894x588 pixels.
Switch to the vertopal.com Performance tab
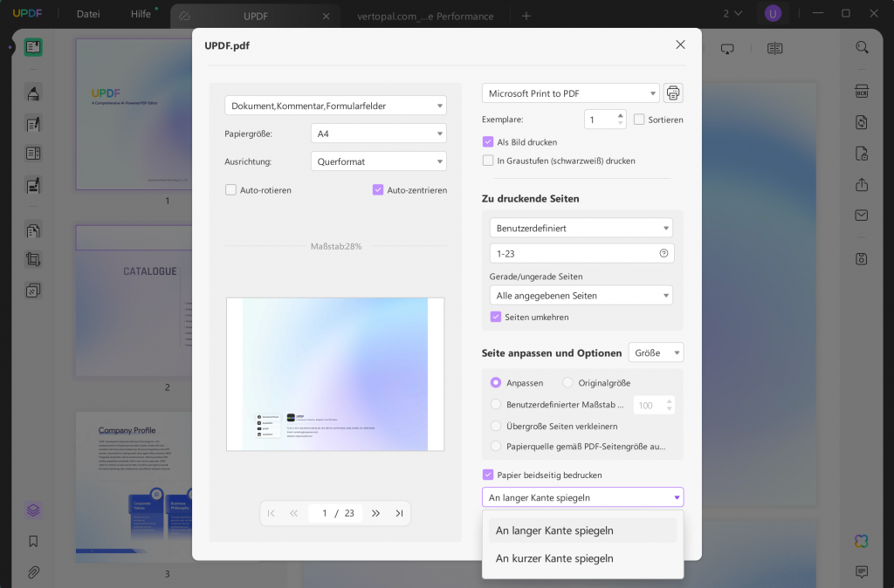click(425, 17)
